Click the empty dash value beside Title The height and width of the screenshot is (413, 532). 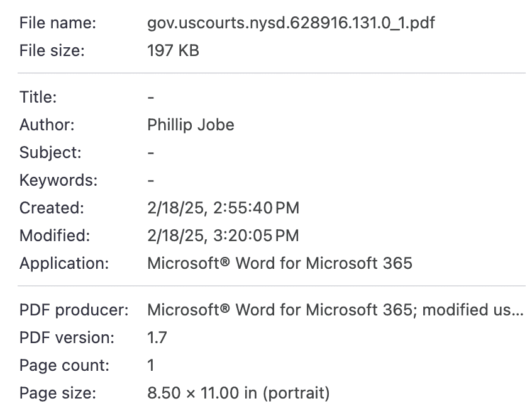tap(151, 98)
